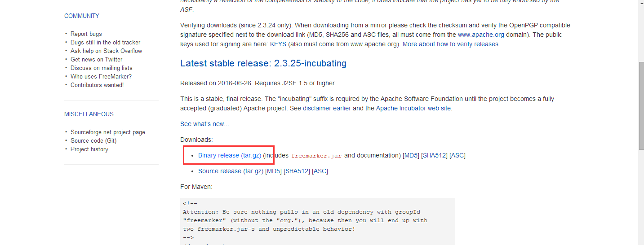
Task: Click More about how to verify releases
Action: (453, 44)
